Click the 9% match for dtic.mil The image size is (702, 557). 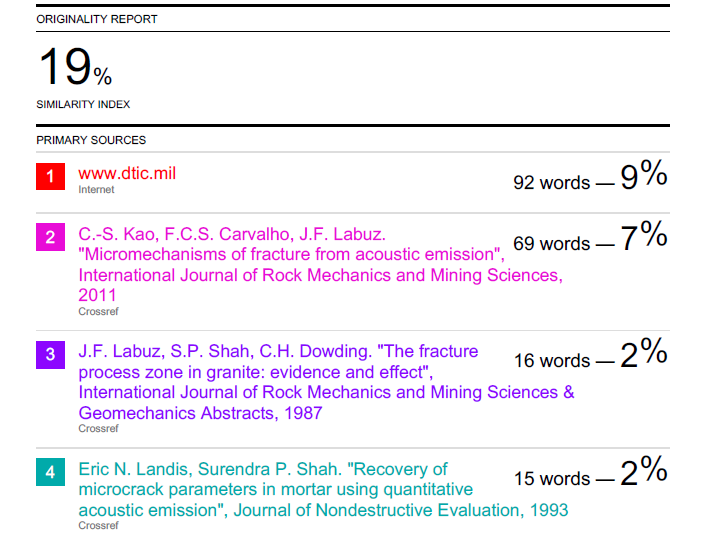coord(644,177)
